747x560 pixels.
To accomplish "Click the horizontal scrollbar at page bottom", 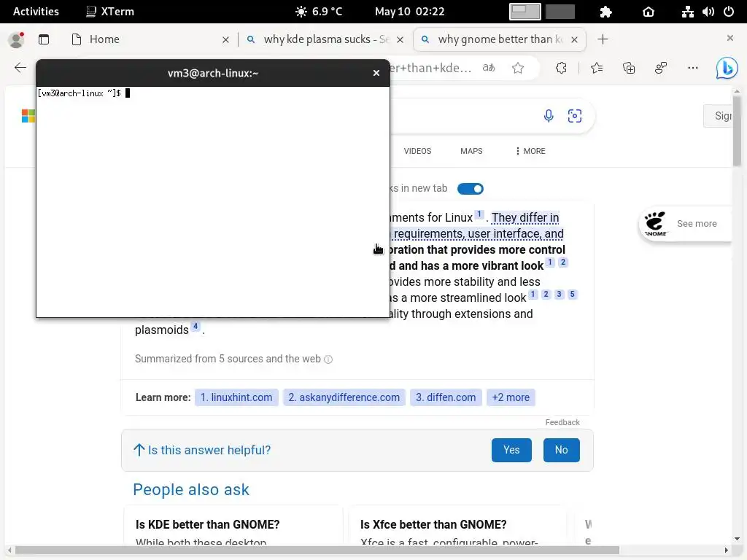I will [x=317, y=550].
